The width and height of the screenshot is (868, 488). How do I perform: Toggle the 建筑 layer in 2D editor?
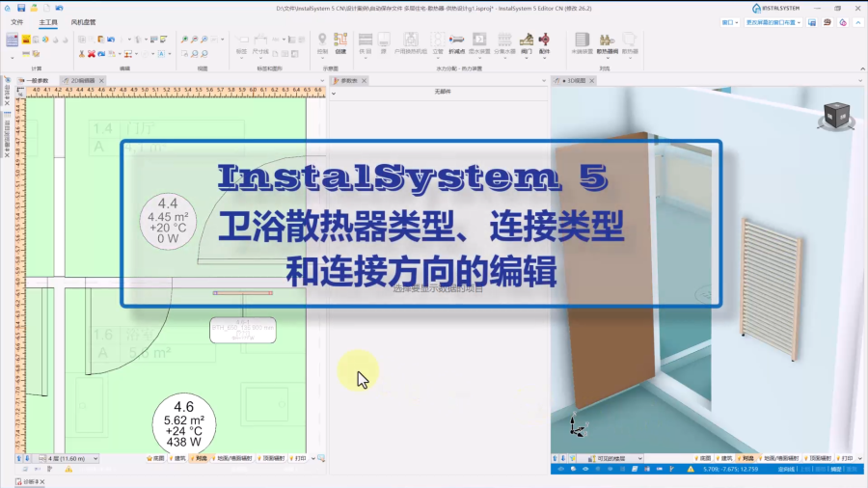pyautogui.click(x=177, y=459)
